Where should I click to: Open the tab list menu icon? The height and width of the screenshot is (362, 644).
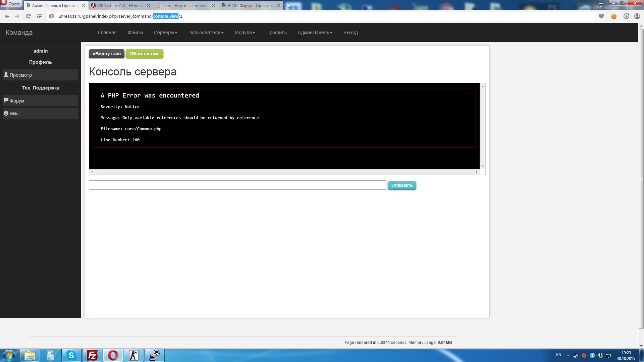(x=601, y=5)
